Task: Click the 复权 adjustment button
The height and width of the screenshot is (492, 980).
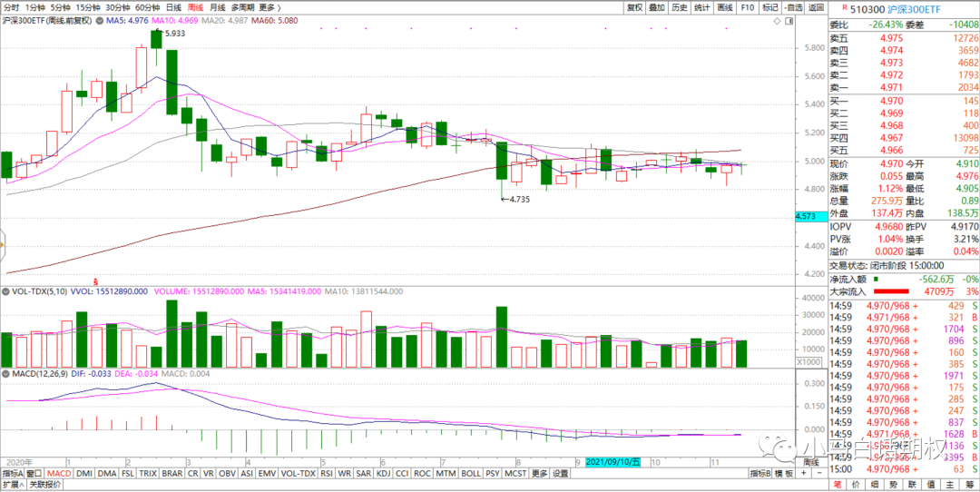Action: point(634,7)
